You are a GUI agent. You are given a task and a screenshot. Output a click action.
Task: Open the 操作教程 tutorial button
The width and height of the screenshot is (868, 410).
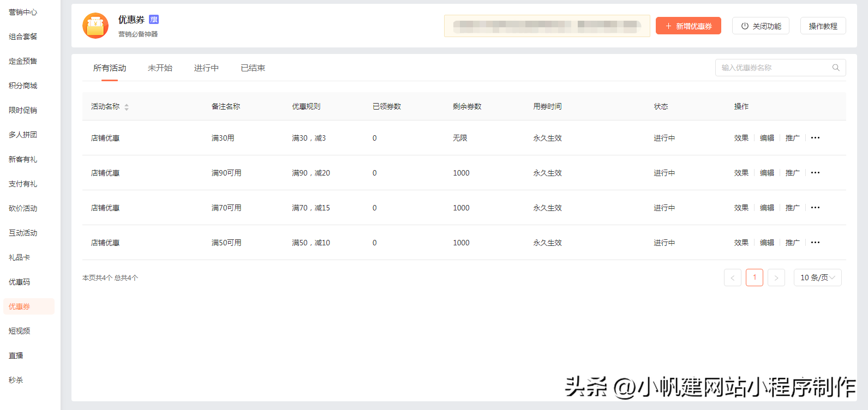(823, 26)
